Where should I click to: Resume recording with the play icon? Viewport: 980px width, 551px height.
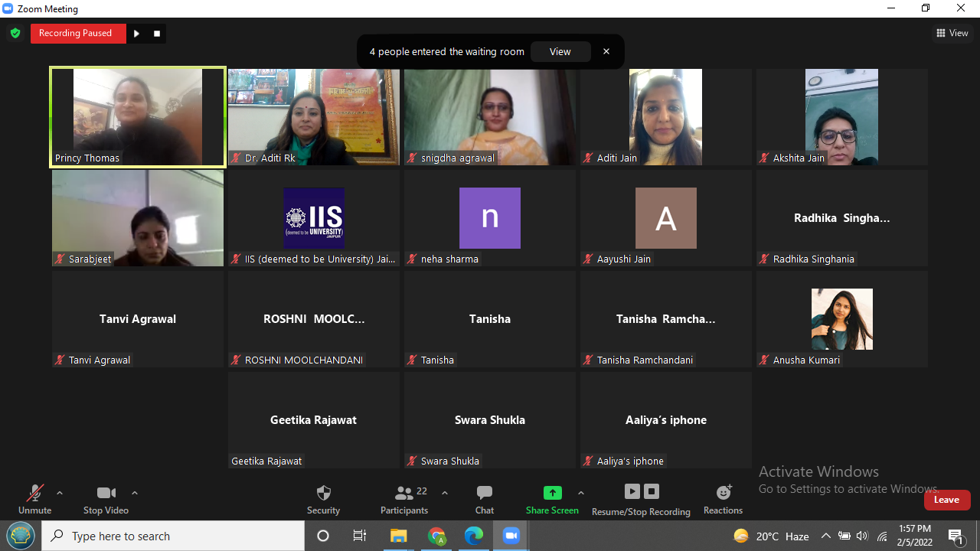pyautogui.click(x=136, y=34)
